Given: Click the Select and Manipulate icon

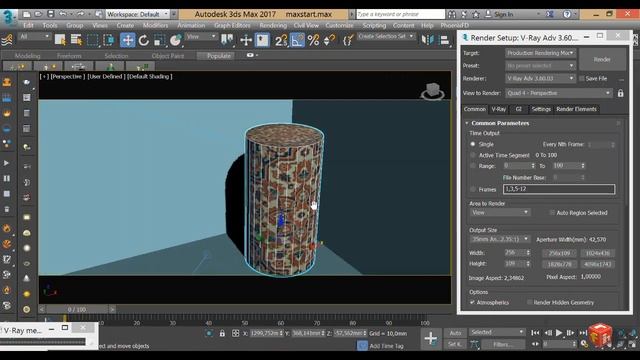Looking at the screenshot, I should [x=246, y=40].
